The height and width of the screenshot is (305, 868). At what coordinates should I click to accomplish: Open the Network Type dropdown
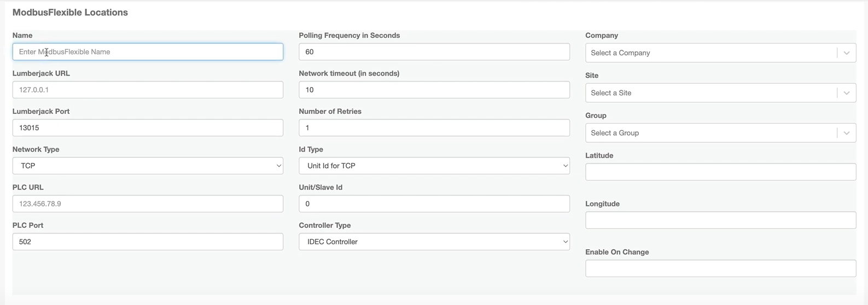pos(148,165)
